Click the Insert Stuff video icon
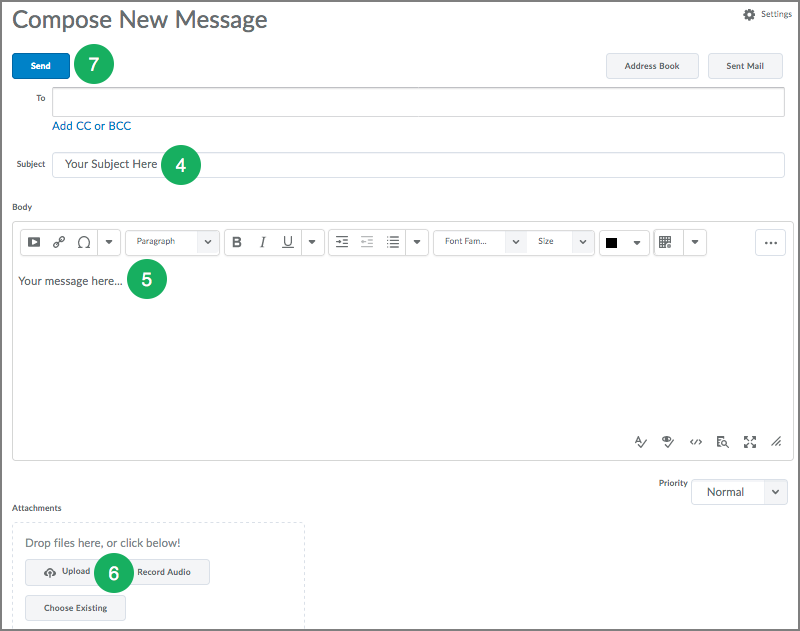This screenshot has height=631, width=800. (x=33, y=242)
